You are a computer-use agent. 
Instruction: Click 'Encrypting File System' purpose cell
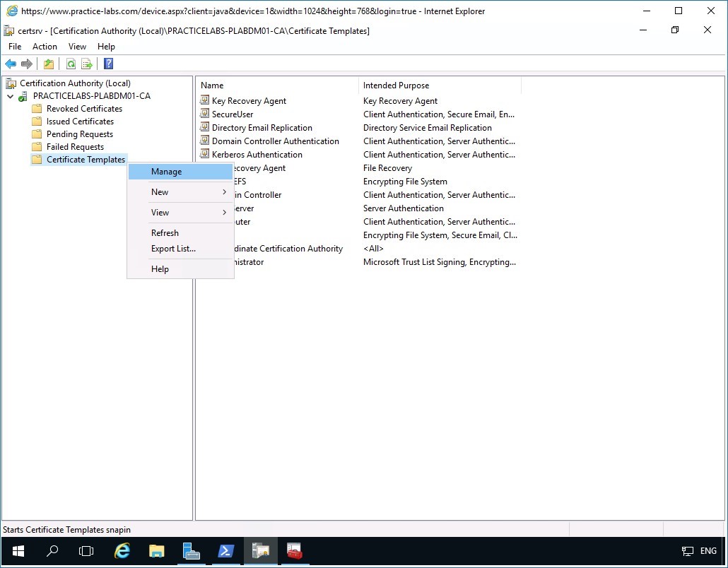pyautogui.click(x=405, y=182)
